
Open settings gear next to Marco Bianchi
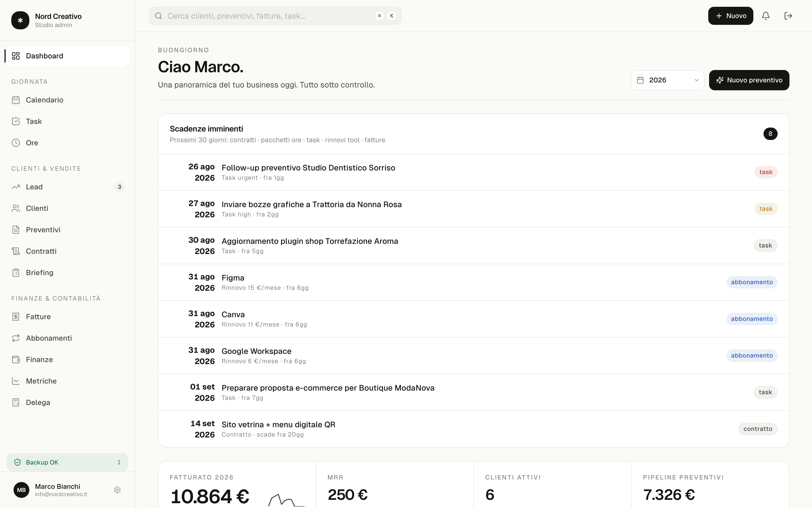coord(117,490)
